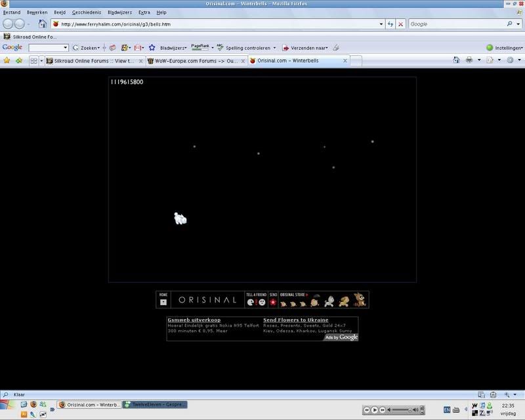Expand the Zoeken dropdown

tap(98, 48)
